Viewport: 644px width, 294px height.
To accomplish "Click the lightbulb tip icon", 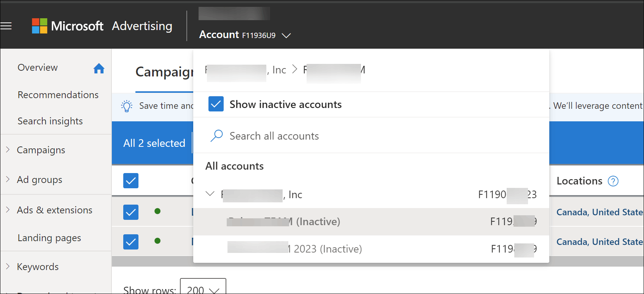I will coord(127,106).
